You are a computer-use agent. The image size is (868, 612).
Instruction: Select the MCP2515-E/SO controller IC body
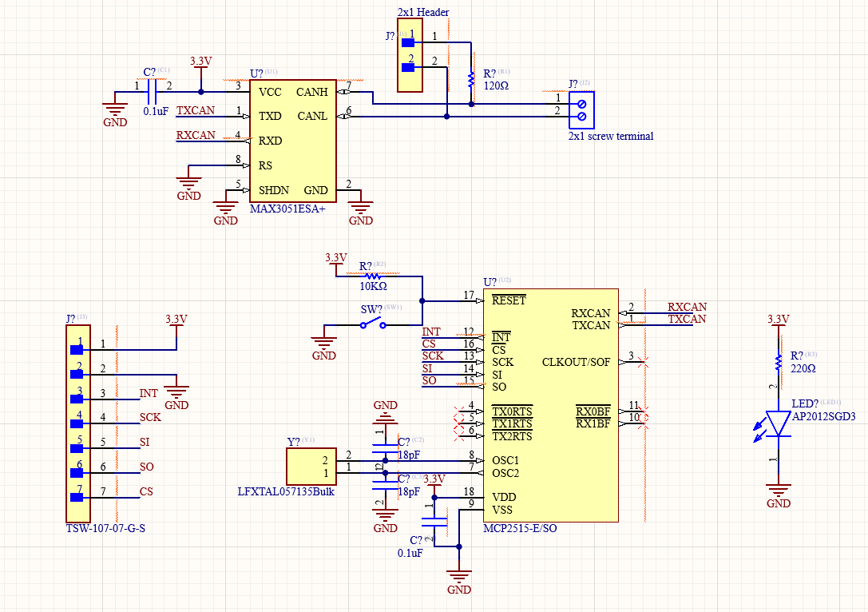(551, 405)
